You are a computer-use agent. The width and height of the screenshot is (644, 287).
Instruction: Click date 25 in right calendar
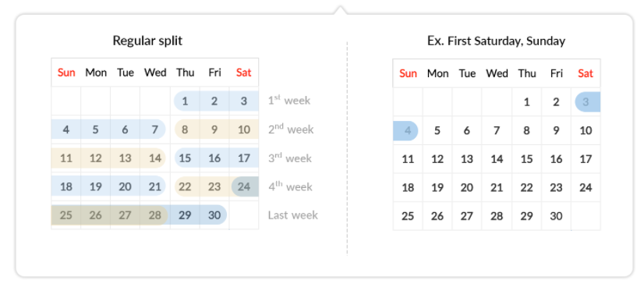(408, 216)
